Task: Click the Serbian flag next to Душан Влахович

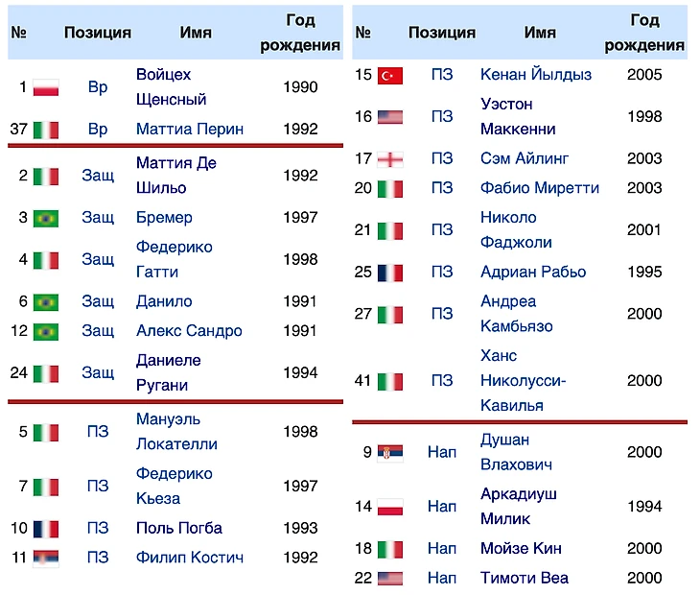Action: click(x=390, y=452)
